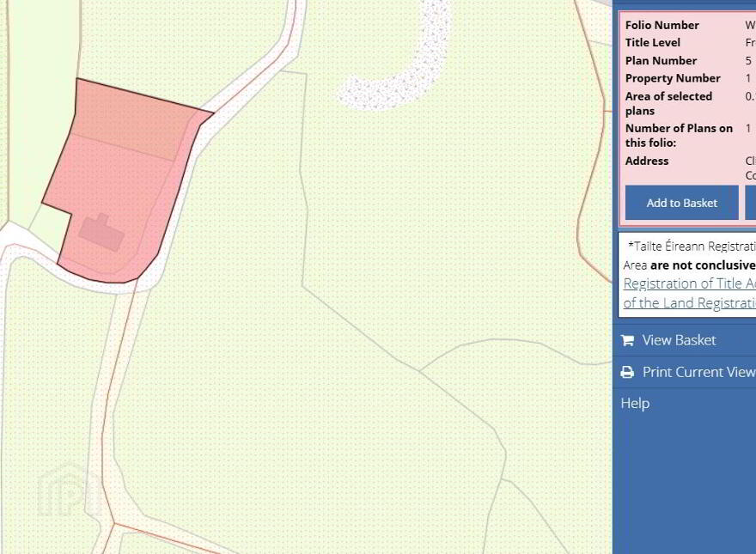The width and height of the screenshot is (756, 554).
Task: Click the shopping cart icon beside View Basket
Action: (627, 340)
